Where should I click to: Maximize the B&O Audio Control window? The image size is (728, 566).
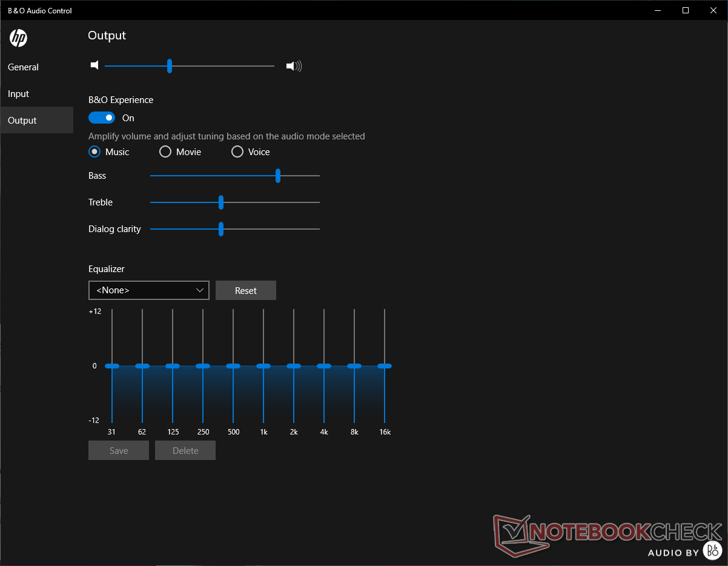pos(685,10)
